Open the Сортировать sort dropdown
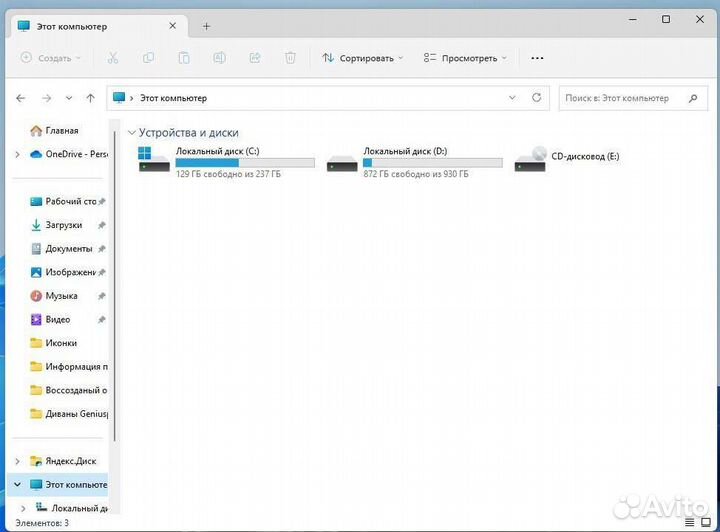The height and width of the screenshot is (532, 720). coord(362,58)
